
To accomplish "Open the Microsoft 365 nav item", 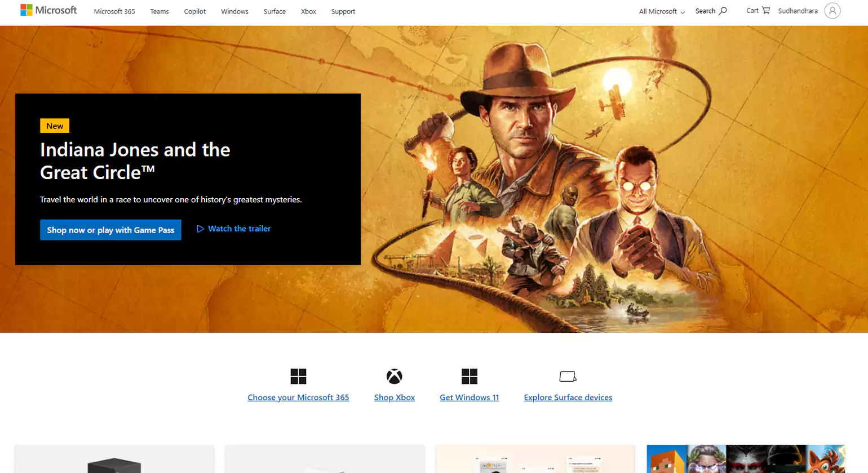I will click(114, 11).
